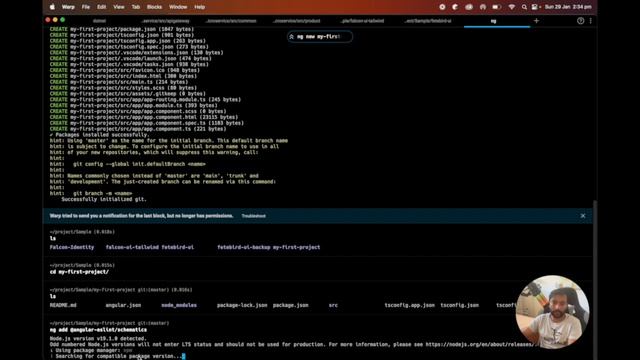The height and width of the screenshot is (360, 640).
Task: Click the 'Packages installed successfully' line
Action: [100, 135]
